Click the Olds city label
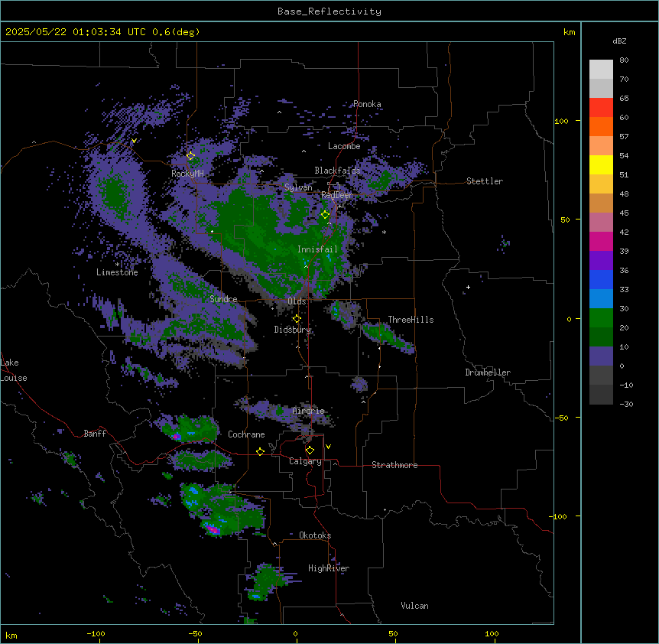The width and height of the screenshot is (659, 644). 297,301
